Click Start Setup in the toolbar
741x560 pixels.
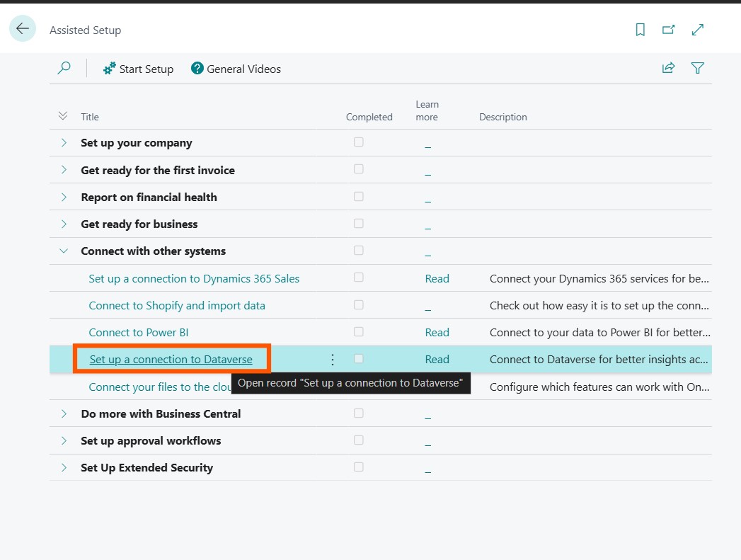click(x=138, y=69)
